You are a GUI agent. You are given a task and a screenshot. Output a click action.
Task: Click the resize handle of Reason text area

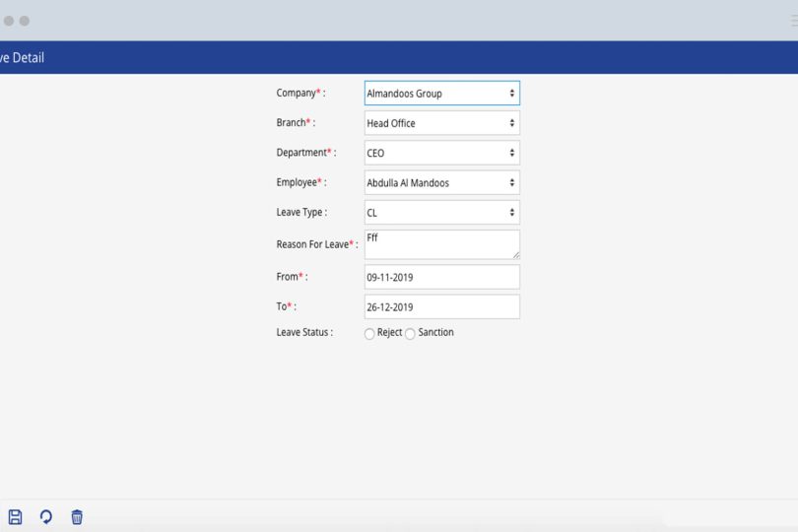pos(515,255)
